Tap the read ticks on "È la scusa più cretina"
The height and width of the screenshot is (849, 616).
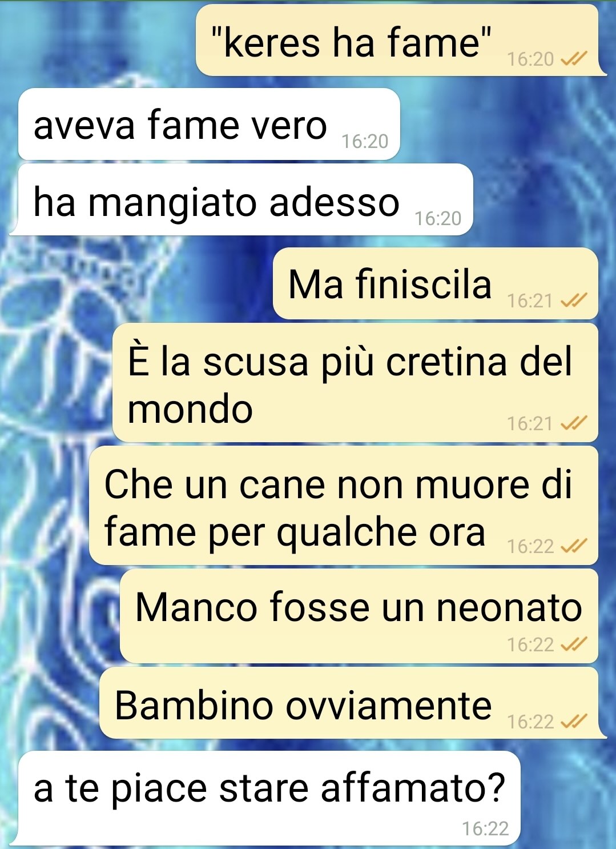tap(574, 423)
